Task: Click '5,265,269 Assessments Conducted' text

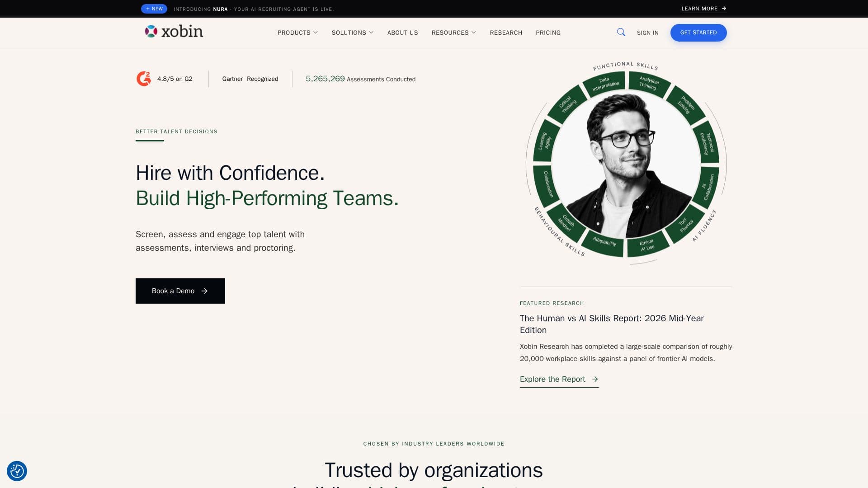Action: pos(360,79)
